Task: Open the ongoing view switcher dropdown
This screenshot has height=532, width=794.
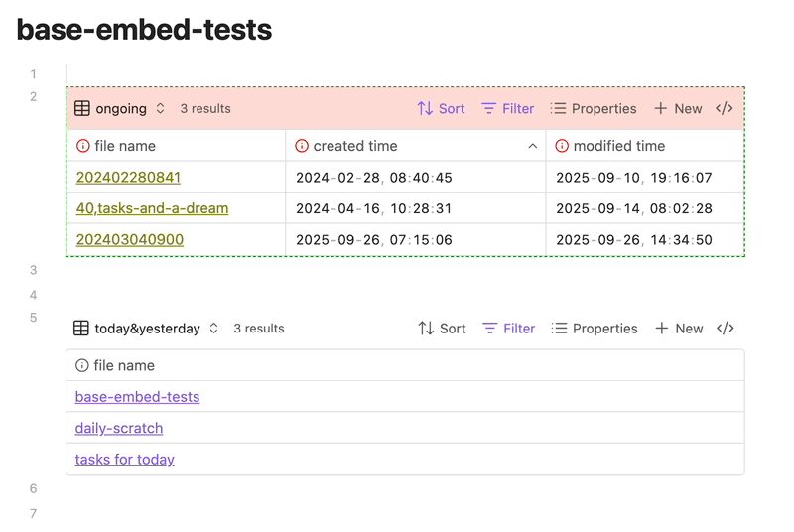Action: point(160,109)
